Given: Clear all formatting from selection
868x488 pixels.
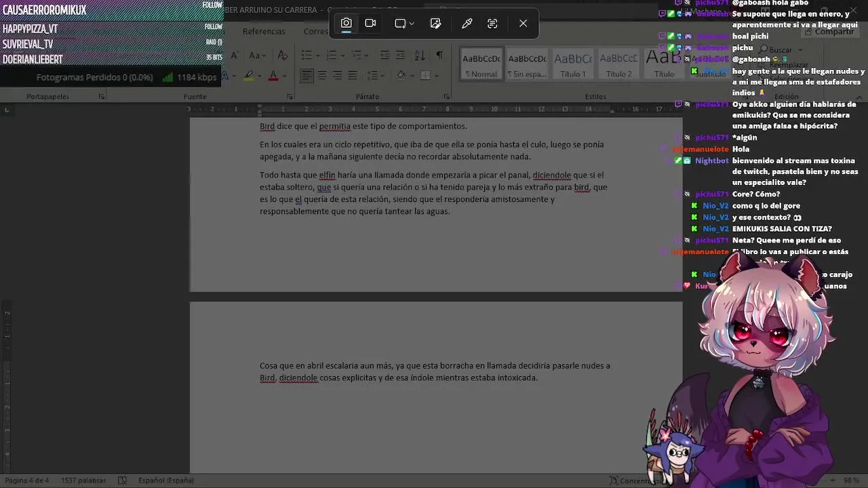Looking at the screenshot, I should [x=283, y=56].
